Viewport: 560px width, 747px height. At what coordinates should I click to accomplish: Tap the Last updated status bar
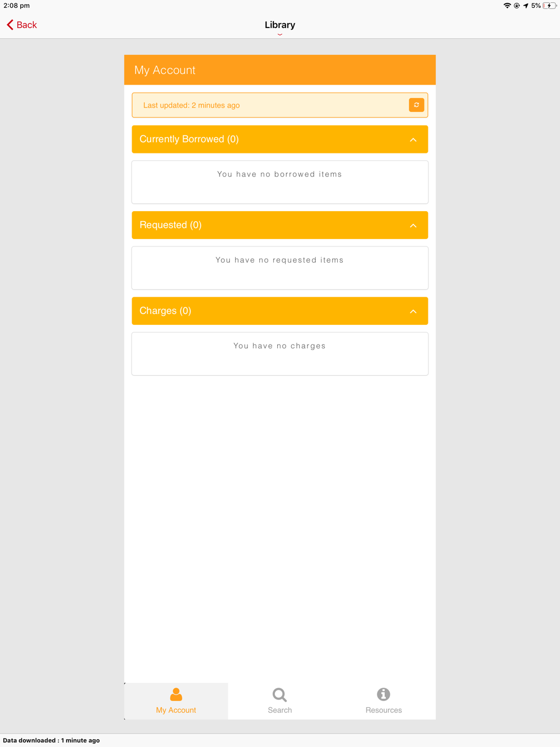[x=280, y=105]
